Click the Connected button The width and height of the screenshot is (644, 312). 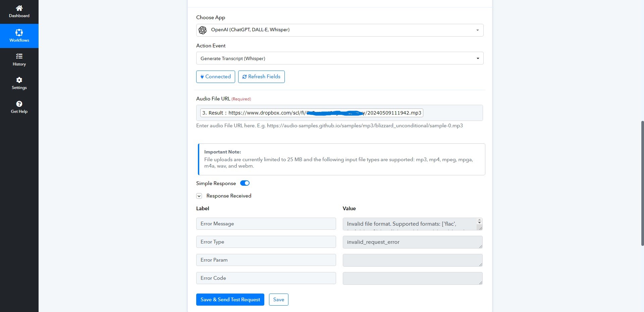(216, 77)
